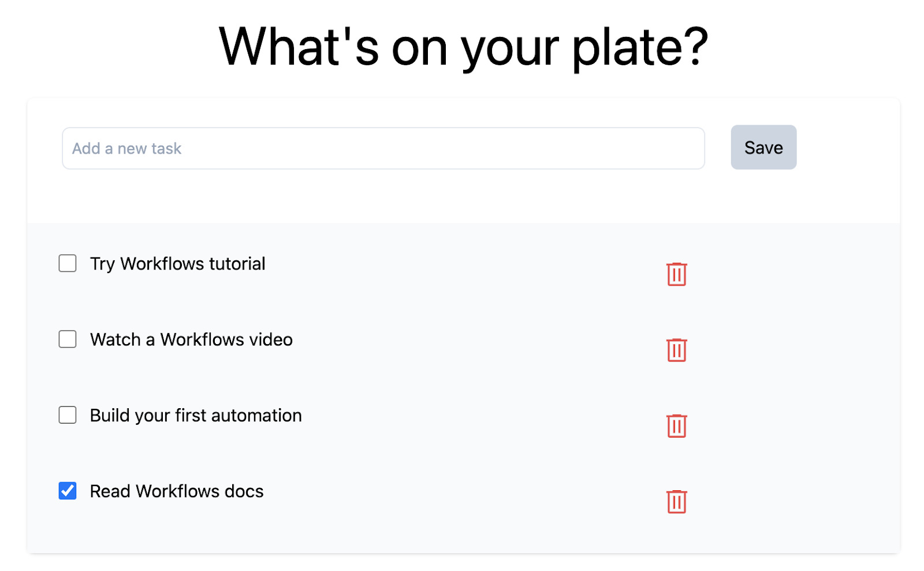Delete the 'Read Workflows docs' task
This screenshot has width=924, height=571.
pos(676,502)
